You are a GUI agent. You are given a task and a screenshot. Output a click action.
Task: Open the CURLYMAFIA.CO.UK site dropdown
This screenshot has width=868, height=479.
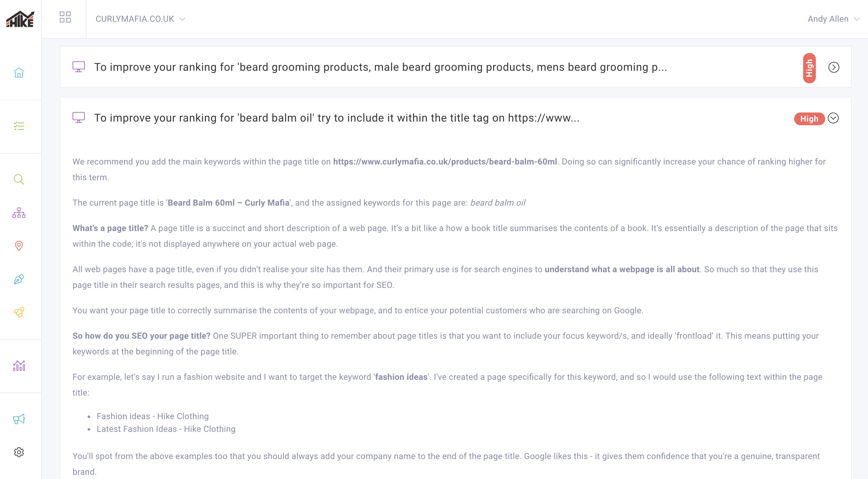point(140,19)
